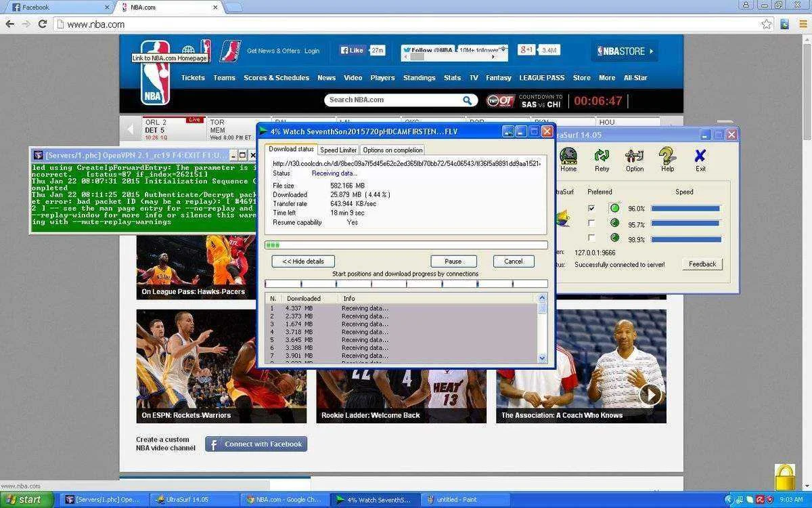Click the 96.0% speed bar in UltraSurf

(686, 209)
